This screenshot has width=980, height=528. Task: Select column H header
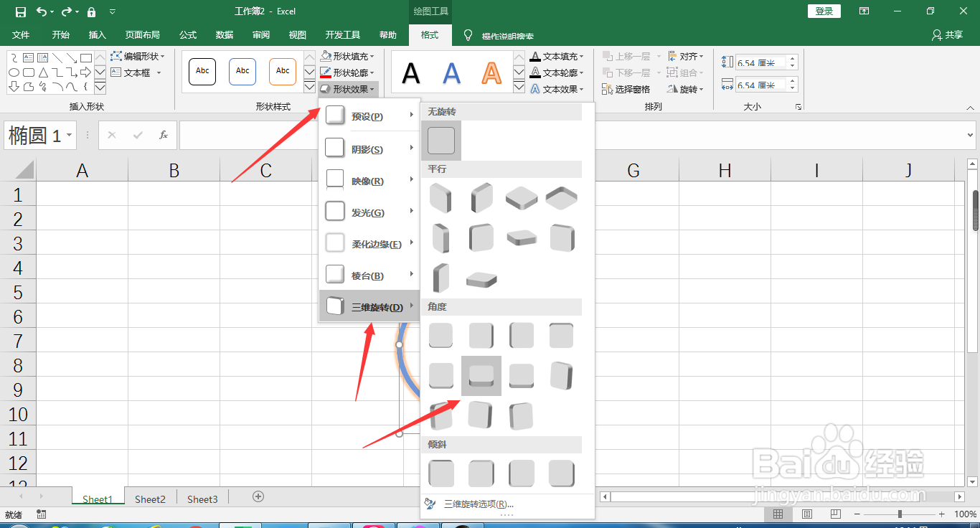click(725, 170)
